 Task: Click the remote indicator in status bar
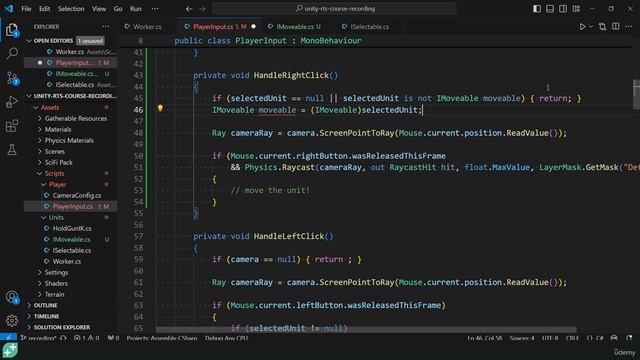tap(8, 338)
